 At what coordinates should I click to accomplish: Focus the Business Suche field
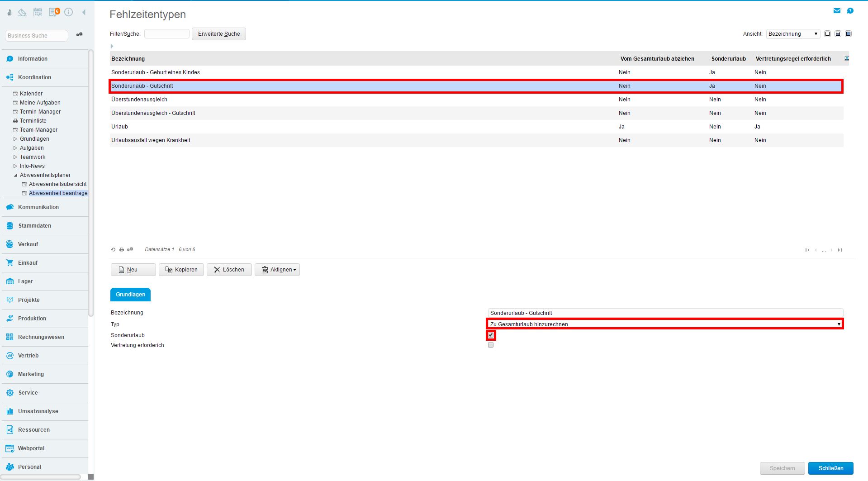(x=37, y=35)
